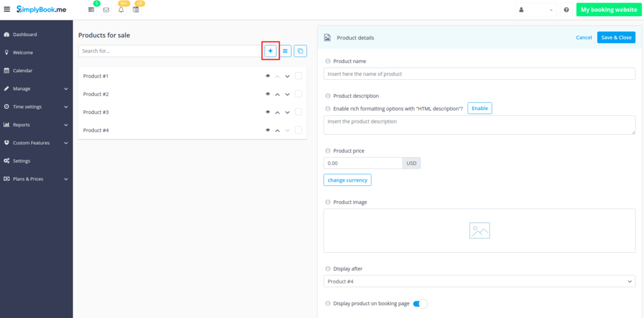Toggle visibility eye for Product #1
Viewport: 644px width, 318px height.
pyautogui.click(x=268, y=76)
